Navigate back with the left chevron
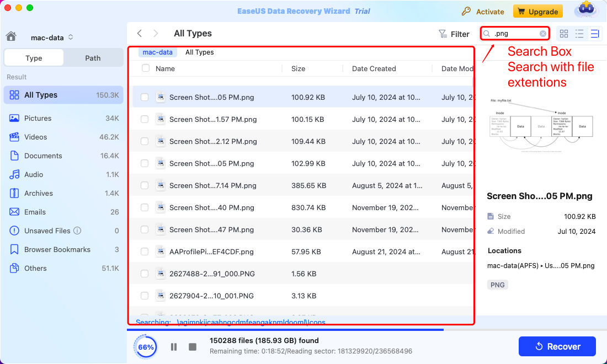 (140, 33)
